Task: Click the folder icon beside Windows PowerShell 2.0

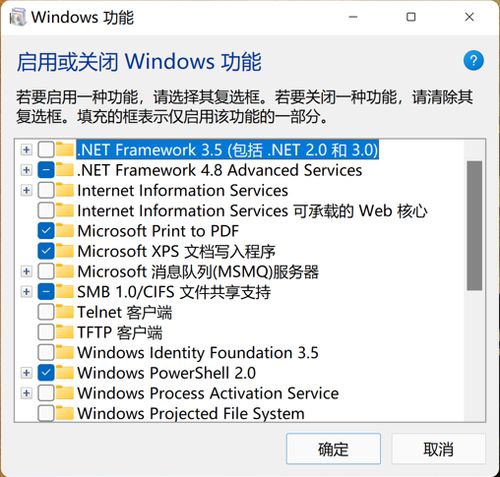Action: point(65,373)
